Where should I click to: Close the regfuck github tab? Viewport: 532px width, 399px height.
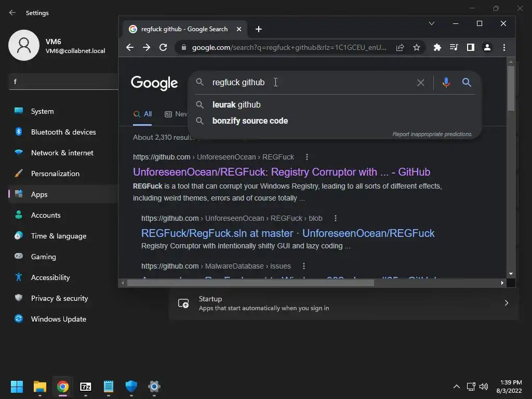239,29
